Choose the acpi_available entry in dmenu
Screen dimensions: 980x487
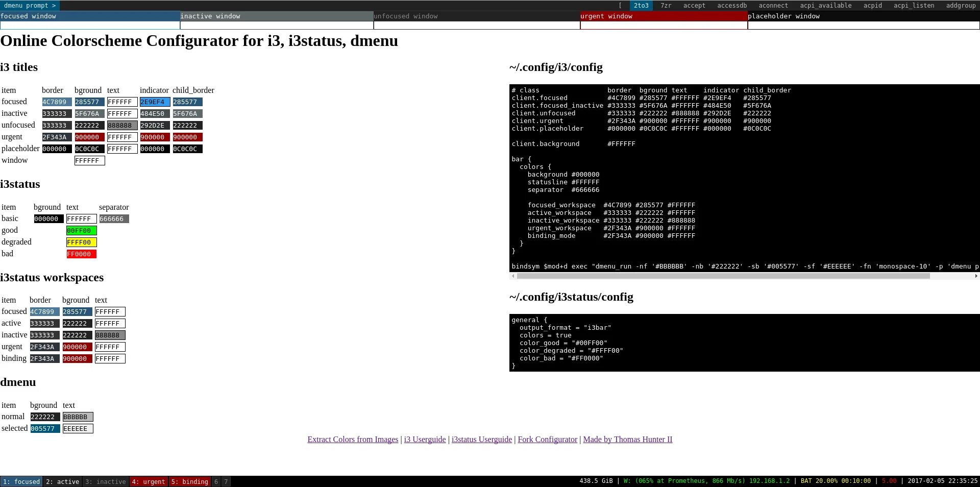[826, 6]
